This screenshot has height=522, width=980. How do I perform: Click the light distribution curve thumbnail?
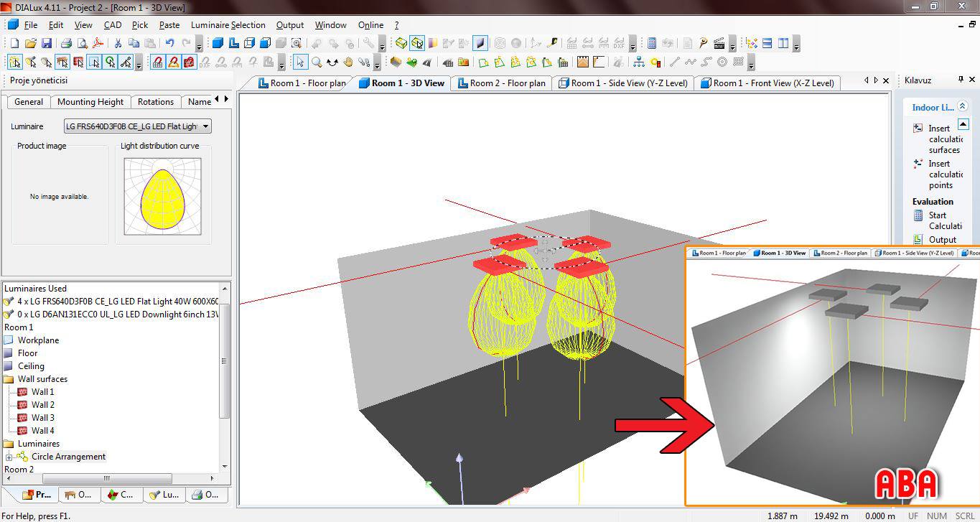point(162,196)
